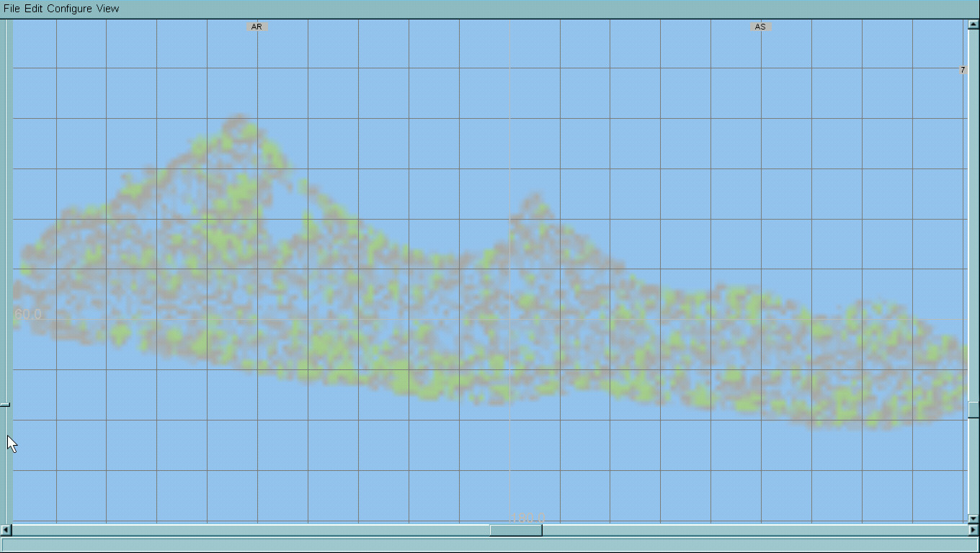Open the Edit menu
This screenshot has width=980, height=553.
coord(34,9)
